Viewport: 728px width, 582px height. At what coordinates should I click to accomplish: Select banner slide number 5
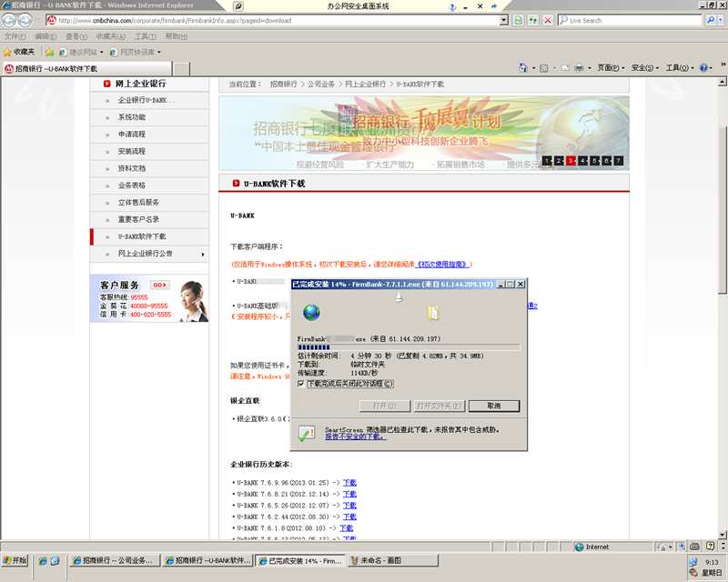(x=595, y=161)
